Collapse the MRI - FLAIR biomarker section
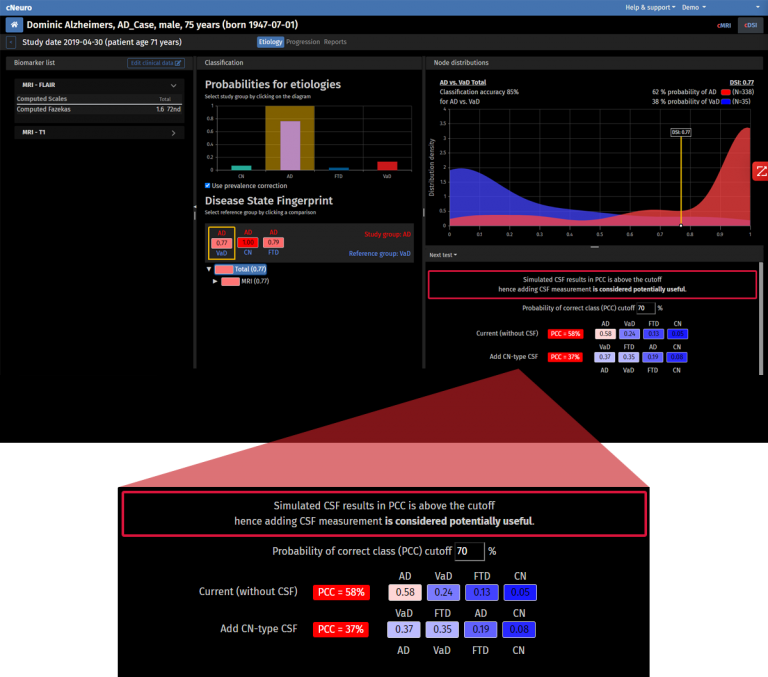The image size is (768, 677). tap(173, 86)
